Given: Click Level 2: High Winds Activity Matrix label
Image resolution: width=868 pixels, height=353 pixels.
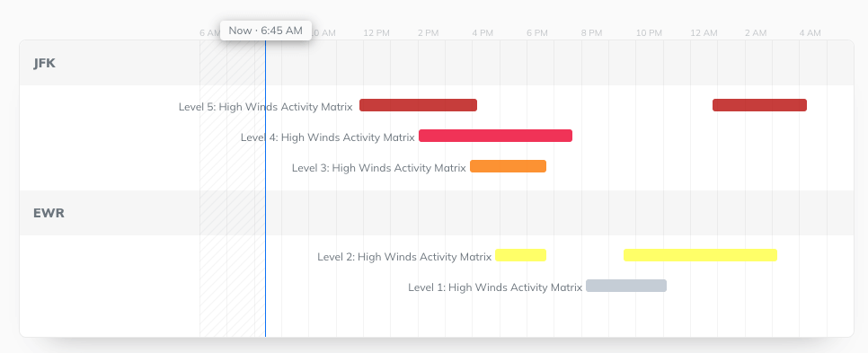Looking at the screenshot, I should pyautogui.click(x=404, y=257).
